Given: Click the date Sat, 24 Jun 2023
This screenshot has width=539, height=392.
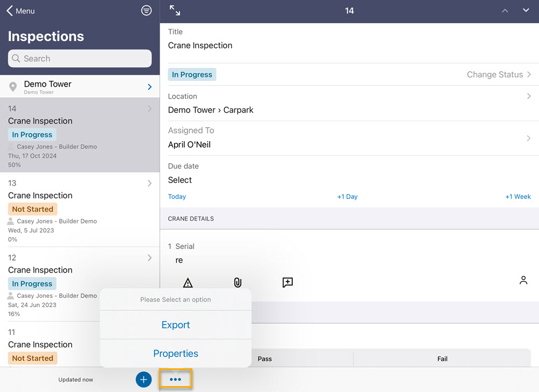Looking at the screenshot, I should tap(32, 305).
